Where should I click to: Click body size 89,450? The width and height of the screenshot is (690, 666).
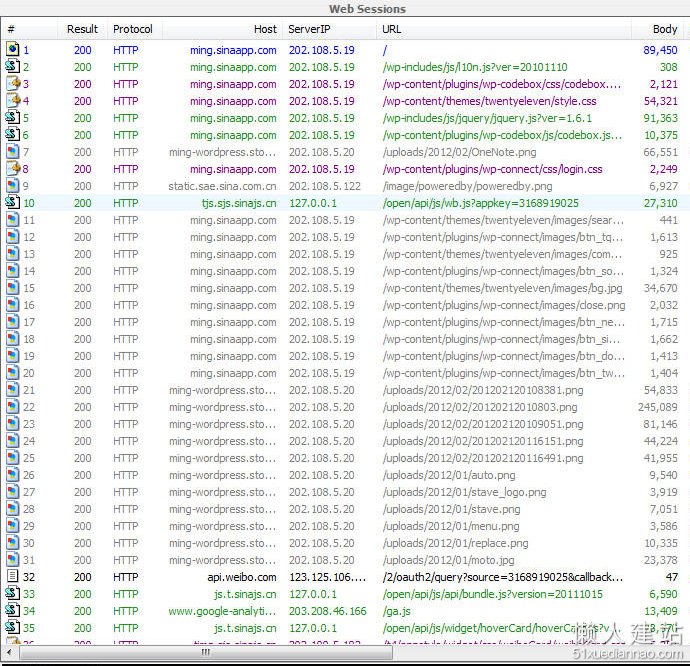click(660, 50)
